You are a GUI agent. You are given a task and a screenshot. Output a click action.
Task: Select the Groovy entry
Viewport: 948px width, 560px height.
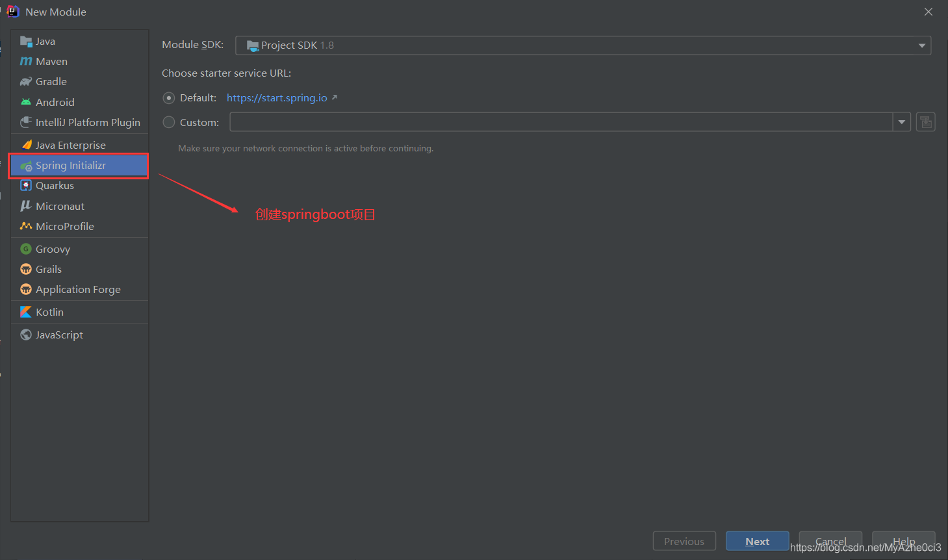(79, 249)
